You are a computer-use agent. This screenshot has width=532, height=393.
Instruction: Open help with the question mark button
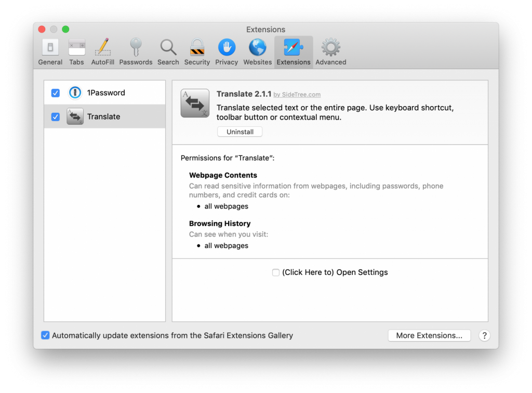pos(484,335)
